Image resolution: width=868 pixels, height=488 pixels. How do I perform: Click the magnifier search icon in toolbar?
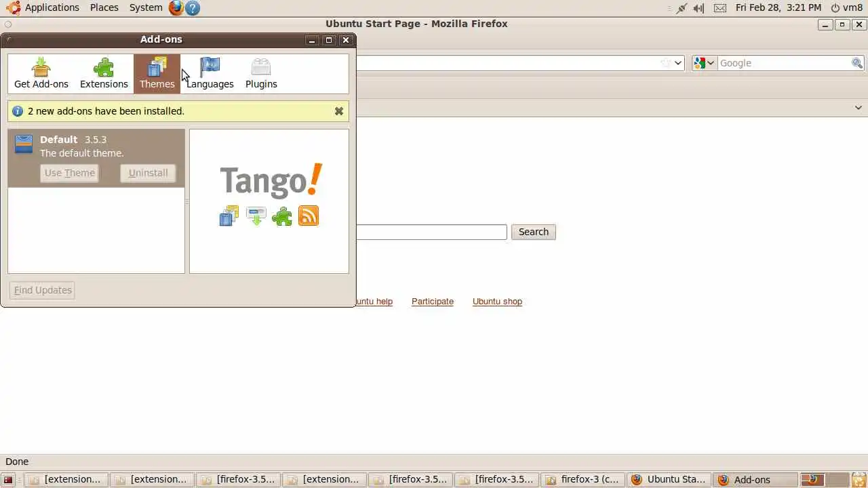[857, 63]
